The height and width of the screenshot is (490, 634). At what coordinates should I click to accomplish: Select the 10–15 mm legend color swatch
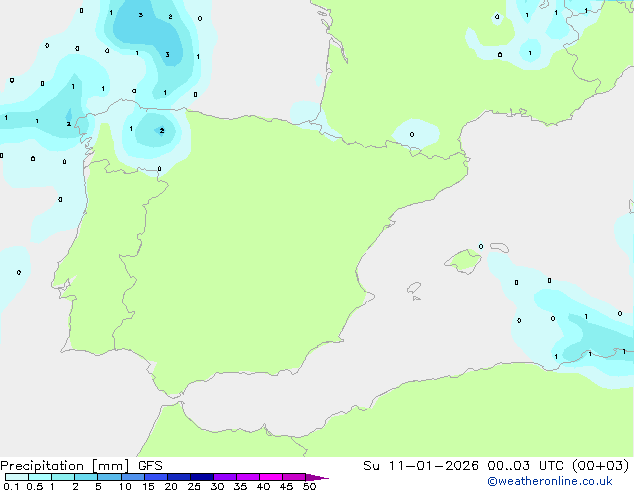click(x=132, y=477)
